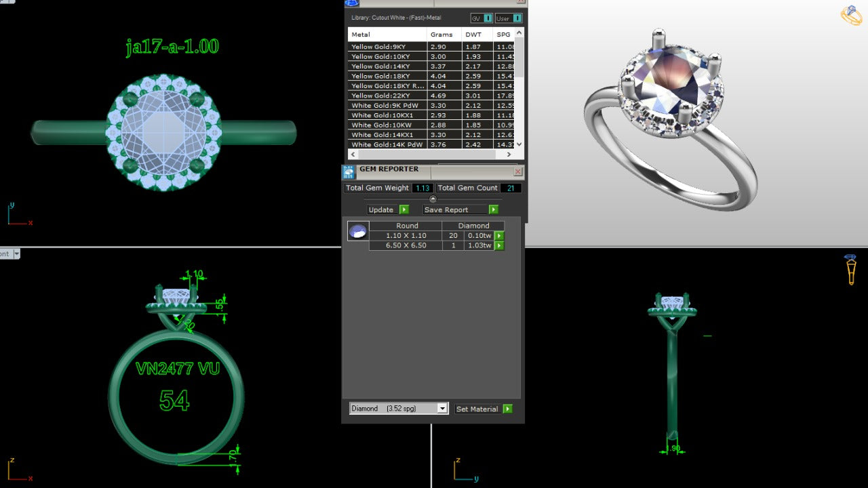The height and width of the screenshot is (488, 868).
Task: Click green arrow next to Set Material
Action: 507,409
